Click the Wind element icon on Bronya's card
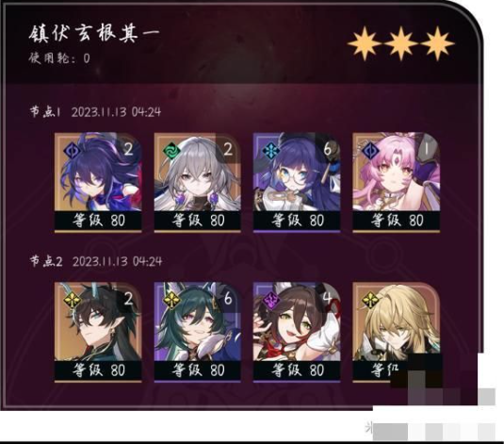Screen dimensions: 504x444 pos(171,150)
